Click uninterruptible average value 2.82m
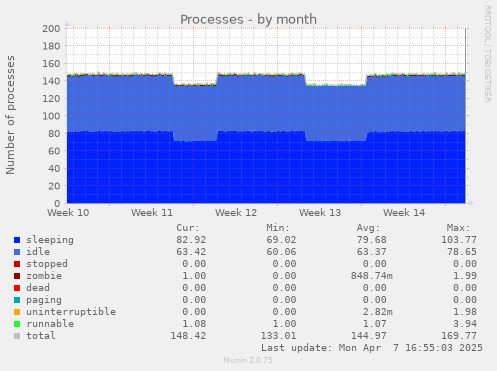Screen dimensions: 497x371 tap(378, 312)
